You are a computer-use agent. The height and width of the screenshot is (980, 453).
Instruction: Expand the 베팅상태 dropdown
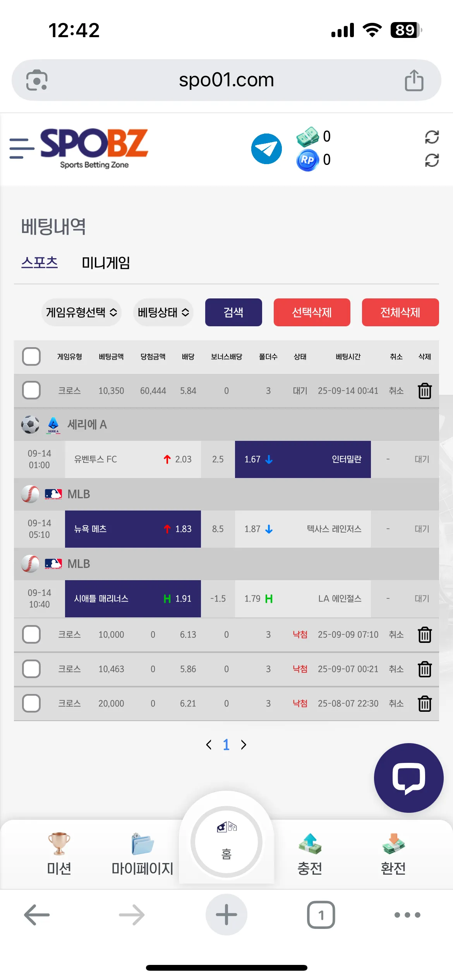163,312
